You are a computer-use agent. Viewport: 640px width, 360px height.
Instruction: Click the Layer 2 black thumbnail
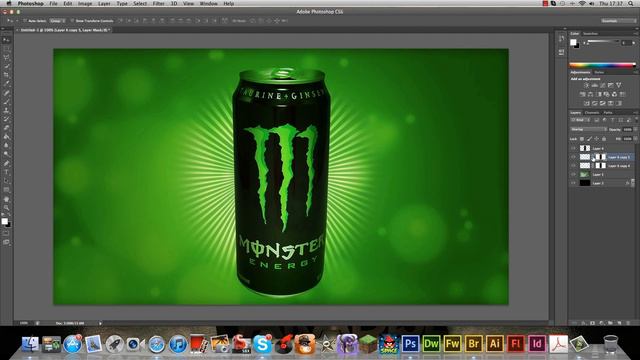(585, 183)
